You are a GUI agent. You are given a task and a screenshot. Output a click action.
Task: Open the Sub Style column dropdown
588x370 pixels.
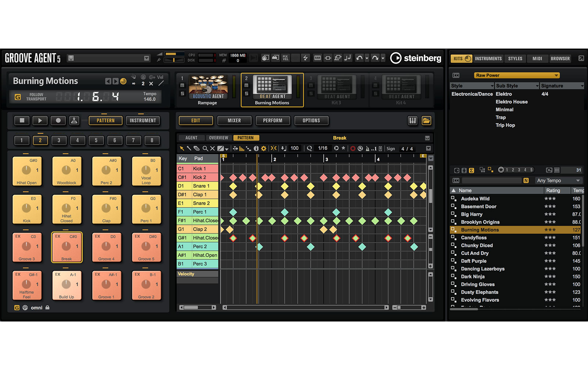click(537, 86)
